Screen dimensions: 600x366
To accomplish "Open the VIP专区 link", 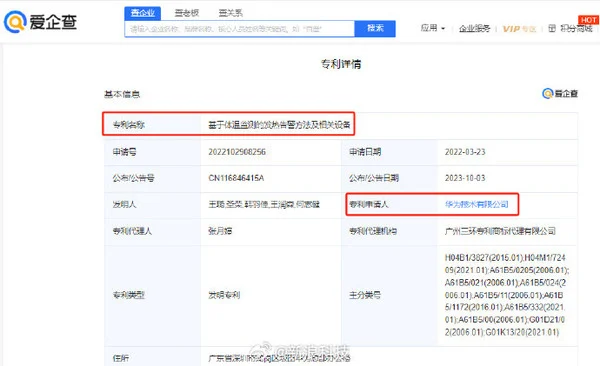I will tap(519, 29).
